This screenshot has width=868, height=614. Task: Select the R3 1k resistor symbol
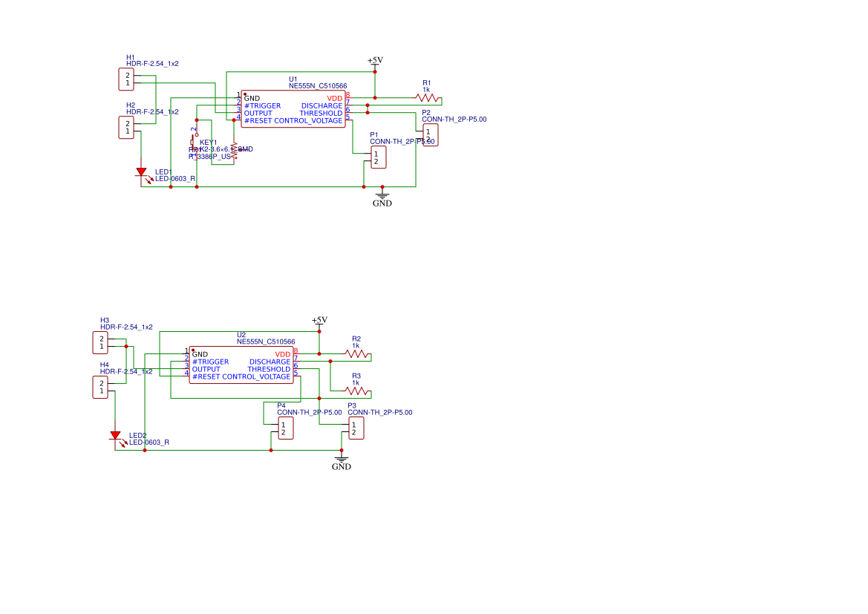click(356, 391)
